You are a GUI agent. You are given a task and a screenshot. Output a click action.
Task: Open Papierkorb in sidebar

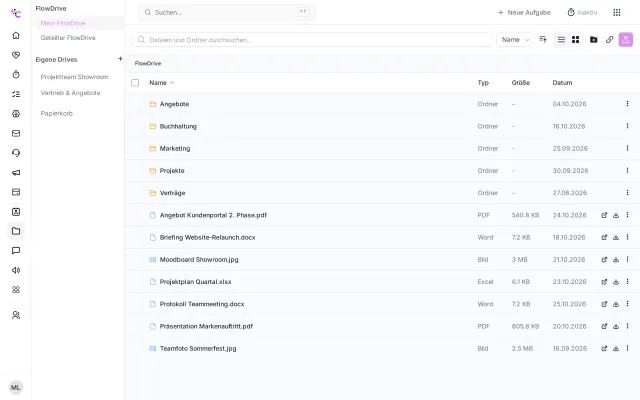click(x=57, y=113)
